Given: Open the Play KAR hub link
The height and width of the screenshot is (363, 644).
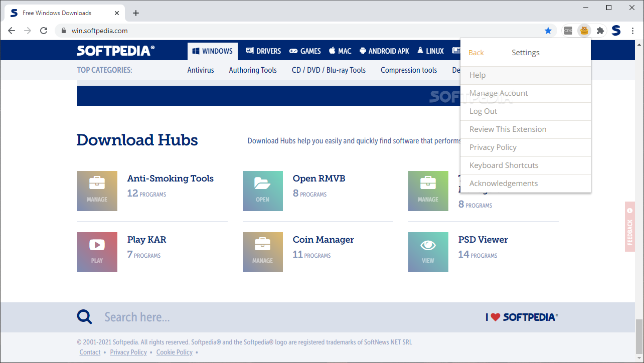Looking at the screenshot, I should 146,240.
